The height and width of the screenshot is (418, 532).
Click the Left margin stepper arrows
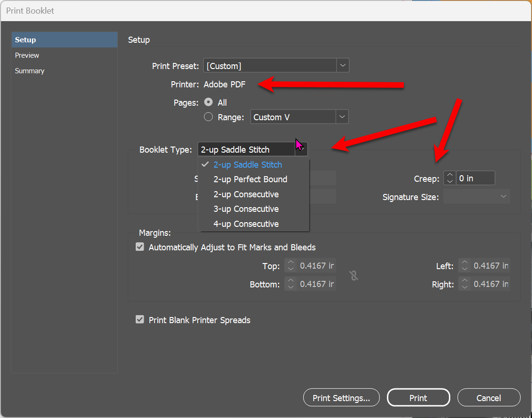[464, 265]
